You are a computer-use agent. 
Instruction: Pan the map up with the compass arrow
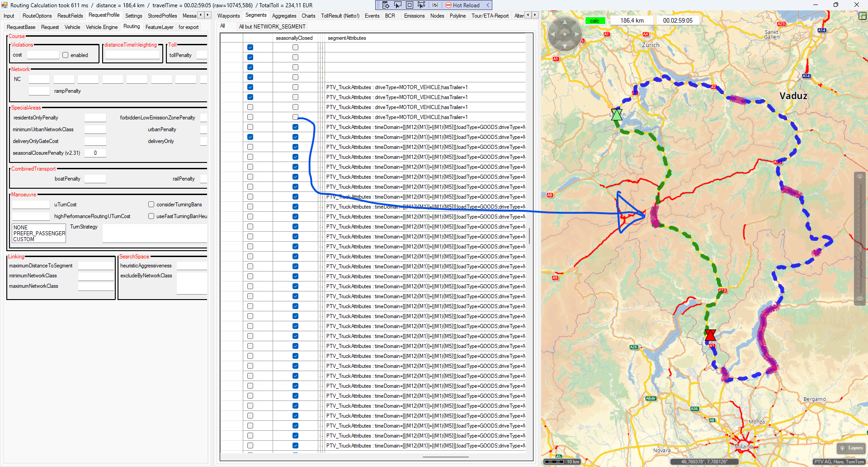point(564,22)
